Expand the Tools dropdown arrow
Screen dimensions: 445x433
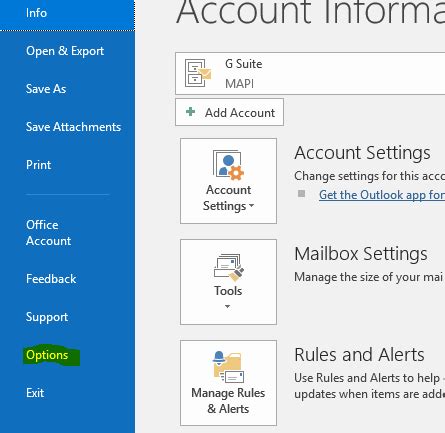click(x=227, y=306)
